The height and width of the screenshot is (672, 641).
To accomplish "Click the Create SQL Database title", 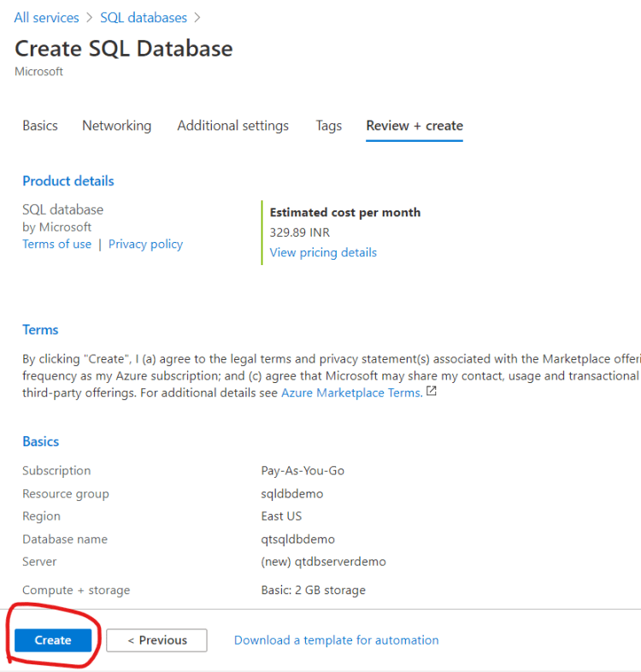I will (124, 49).
